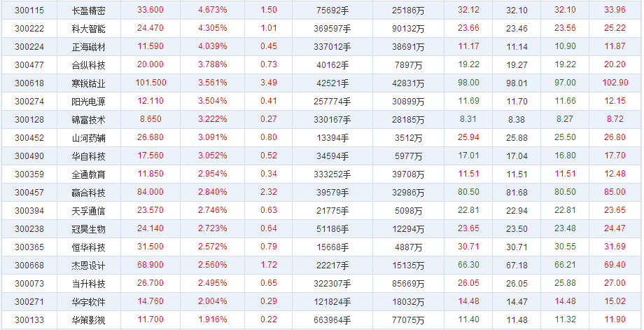Open the 科大智能 stock name
The height and width of the screenshot is (330, 644).
(88, 29)
